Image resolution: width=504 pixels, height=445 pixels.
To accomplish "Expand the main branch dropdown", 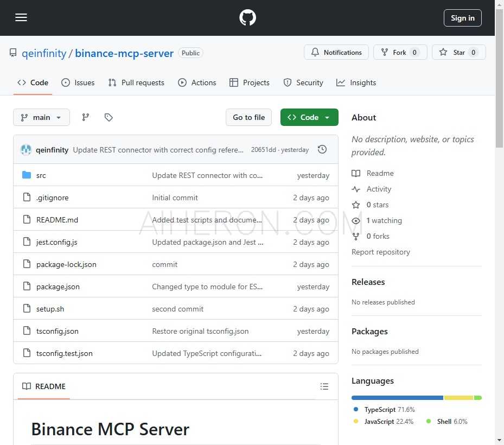I will pyautogui.click(x=41, y=117).
